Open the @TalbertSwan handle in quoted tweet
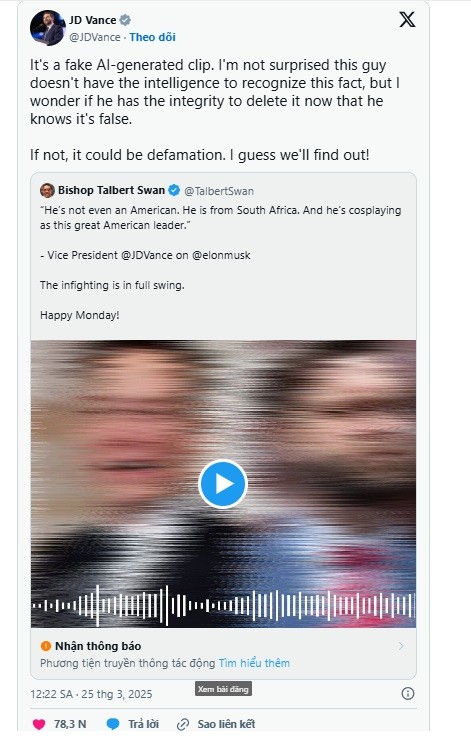This screenshot has height=745, width=471. coord(219,191)
